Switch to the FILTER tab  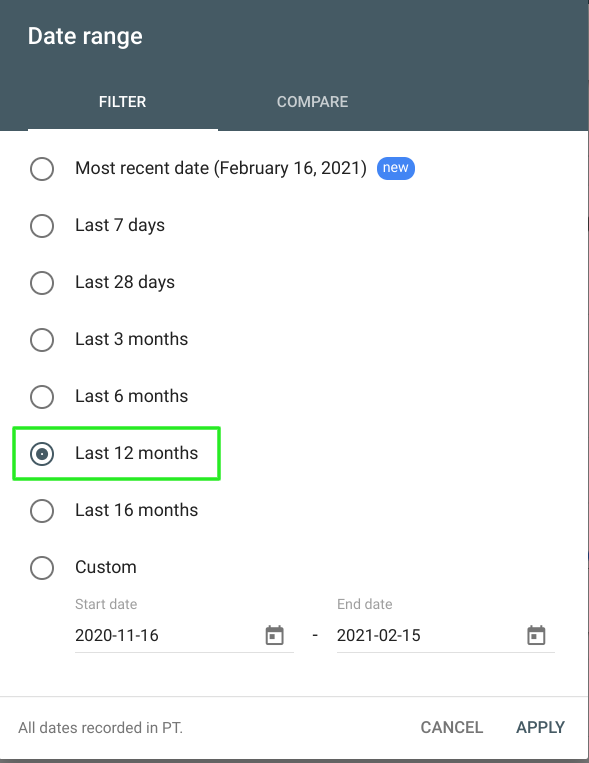pyautogui.click(x=123, y=102)
